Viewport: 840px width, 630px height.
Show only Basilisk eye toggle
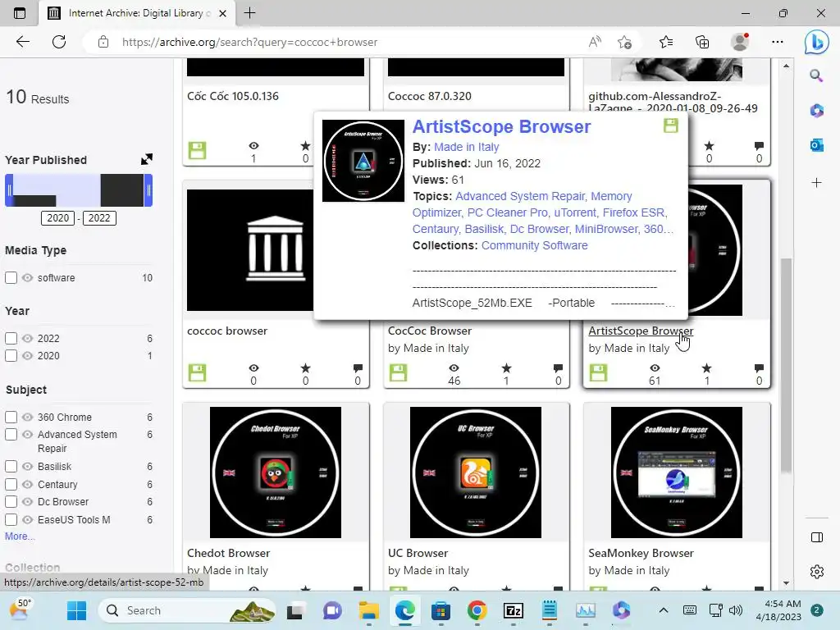point(27,466)
